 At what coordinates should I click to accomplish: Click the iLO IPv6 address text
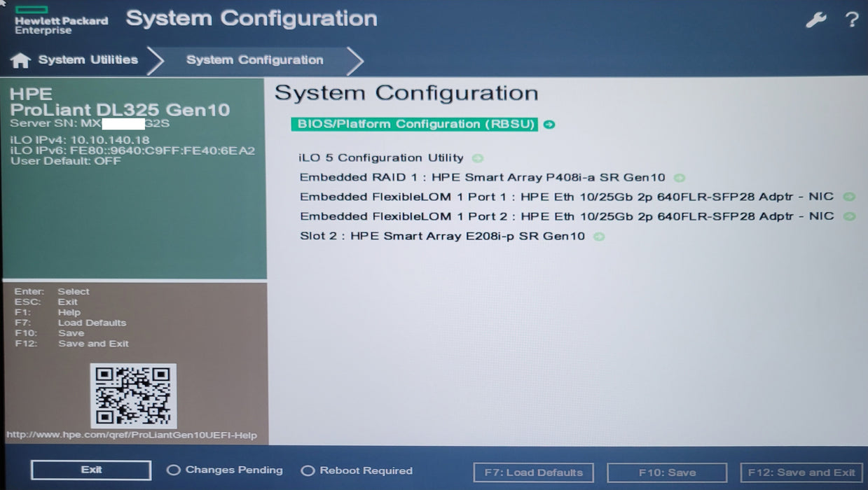tap(133, 150)
